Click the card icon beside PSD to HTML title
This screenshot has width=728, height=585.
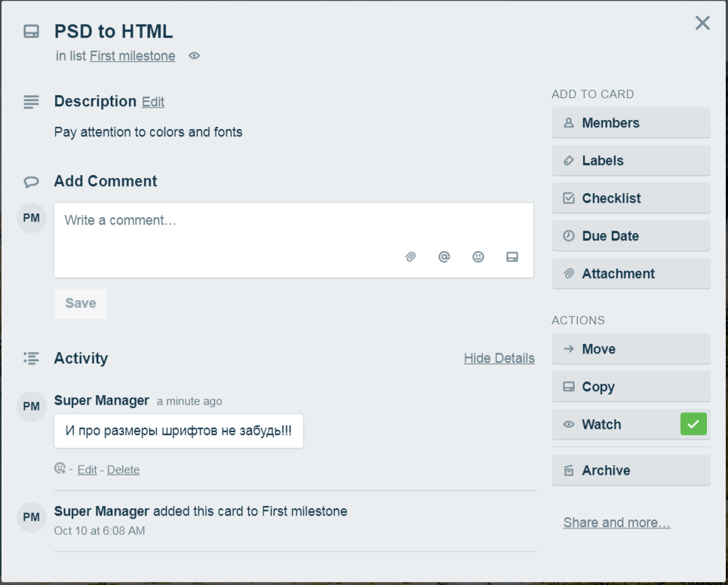click(31, 32)
